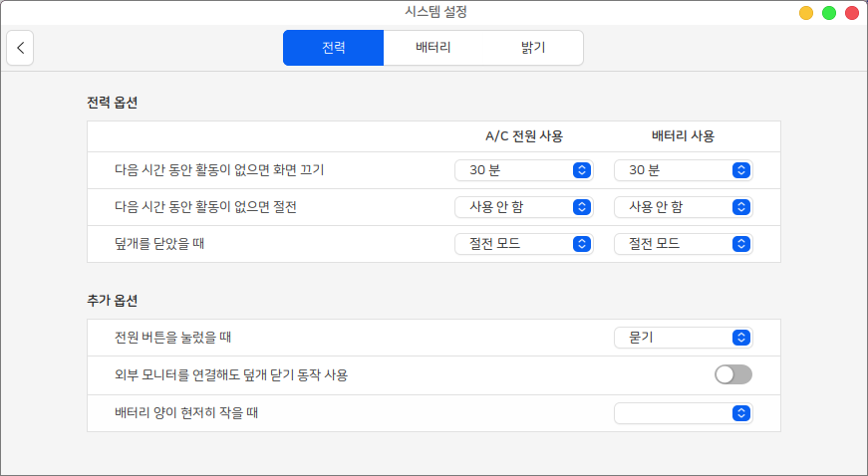
Task: Close window with the red button
Action: click(851, 13)
